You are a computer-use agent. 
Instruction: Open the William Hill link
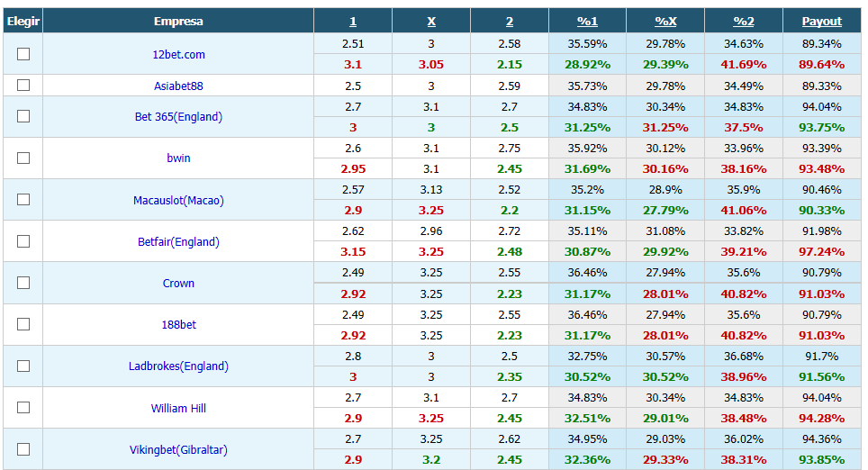point(178,409)
